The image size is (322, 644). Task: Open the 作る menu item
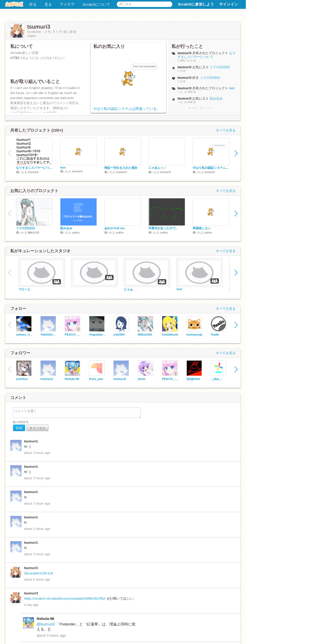pyautogui.click(x=33, y=5)
